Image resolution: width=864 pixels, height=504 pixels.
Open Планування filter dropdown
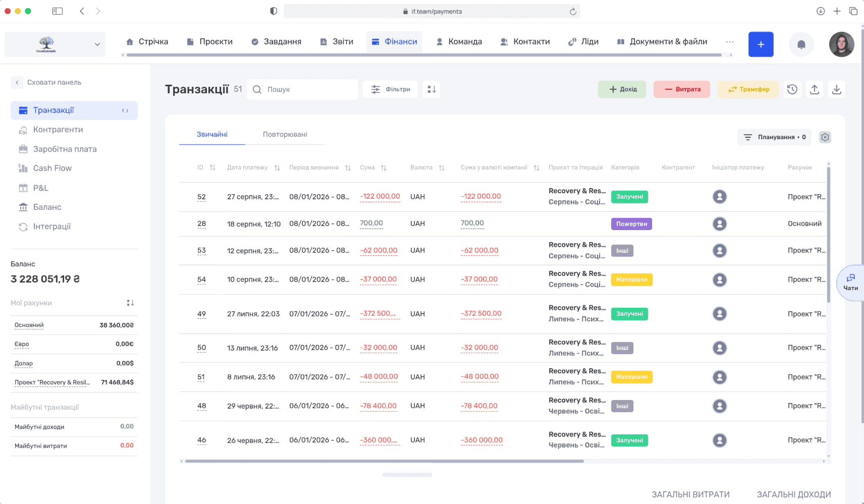point(775,137)
